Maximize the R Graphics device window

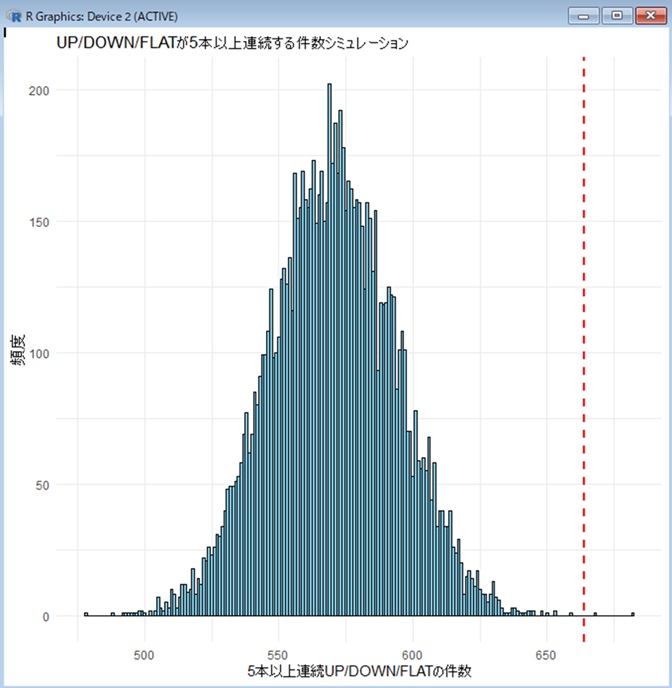point(615,14)
